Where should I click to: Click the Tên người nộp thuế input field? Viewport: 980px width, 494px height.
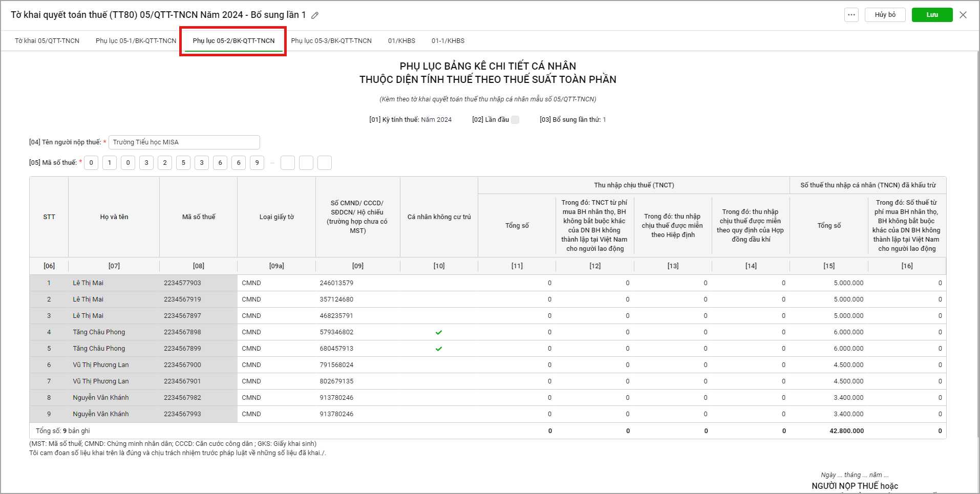click(184, 142)
